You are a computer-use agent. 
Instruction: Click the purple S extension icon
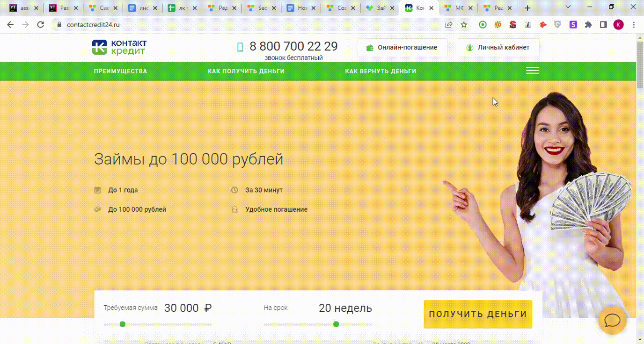573,25
